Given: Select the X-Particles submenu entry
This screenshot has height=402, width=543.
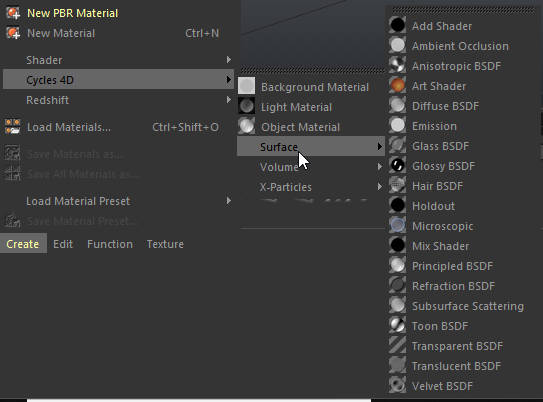Looking at the screenshot, I should click(311, 187).
